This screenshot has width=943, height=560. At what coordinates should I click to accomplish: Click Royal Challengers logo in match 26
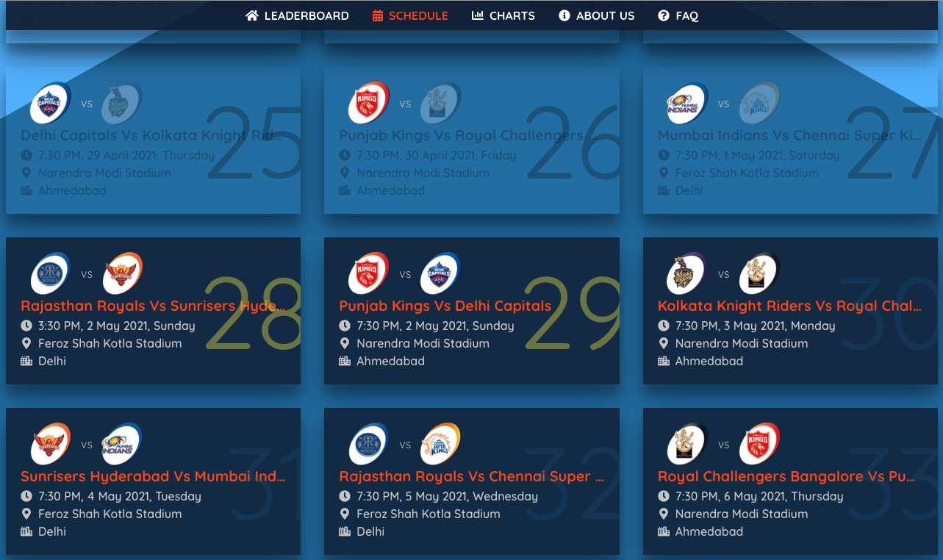[x=440, y=104]
